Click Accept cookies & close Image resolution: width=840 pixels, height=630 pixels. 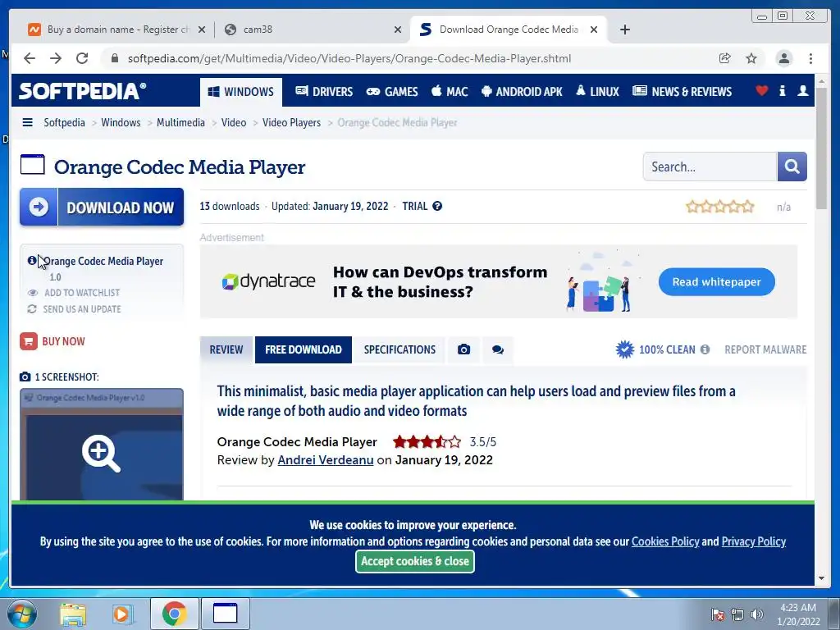coord(414,561)
